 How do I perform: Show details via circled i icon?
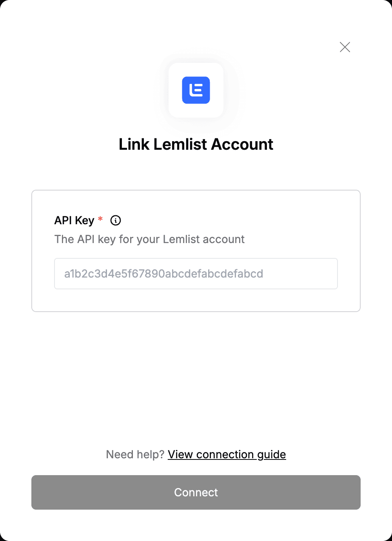(116, 220)
